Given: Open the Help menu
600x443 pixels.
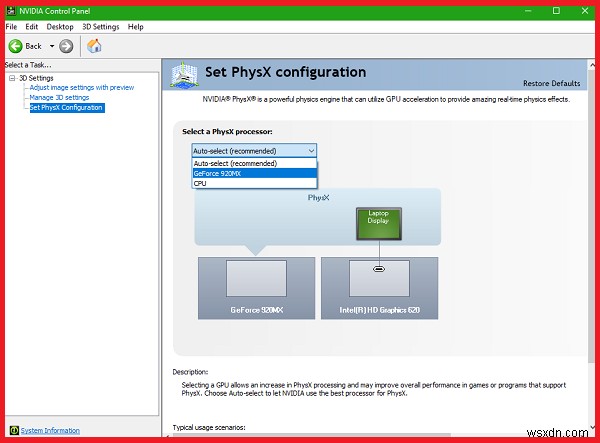Looking at the screenshot, I should coord(135,27).
